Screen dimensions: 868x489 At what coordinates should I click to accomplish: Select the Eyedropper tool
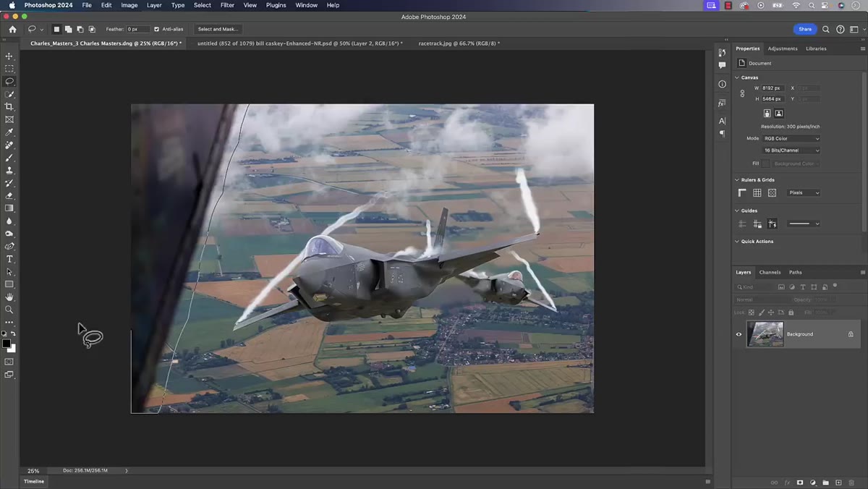click(x=9, y=132)
